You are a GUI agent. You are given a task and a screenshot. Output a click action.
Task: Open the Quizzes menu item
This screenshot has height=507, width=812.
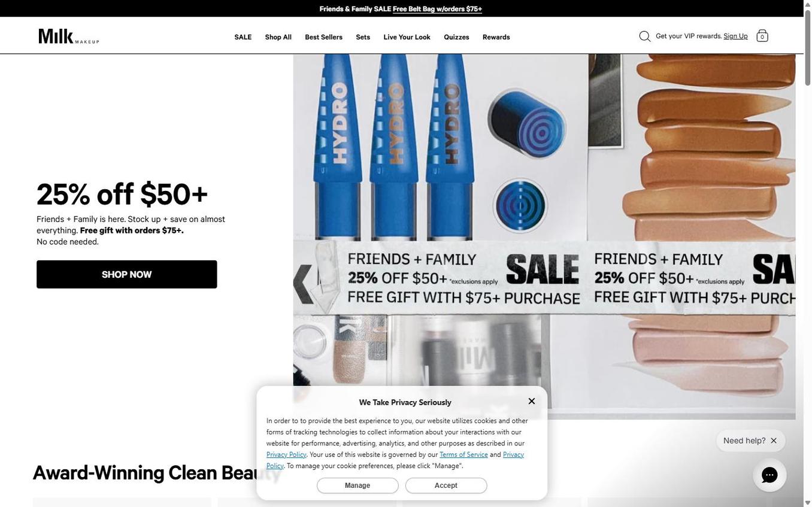[456, 37]
